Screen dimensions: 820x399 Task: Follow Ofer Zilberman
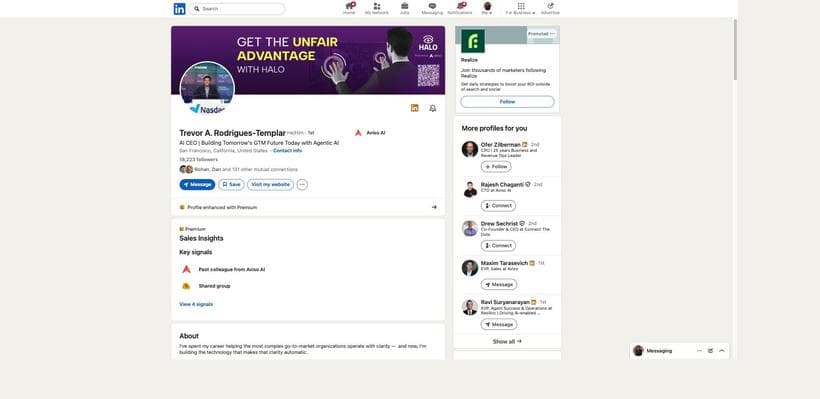click(x=496, y=167)
